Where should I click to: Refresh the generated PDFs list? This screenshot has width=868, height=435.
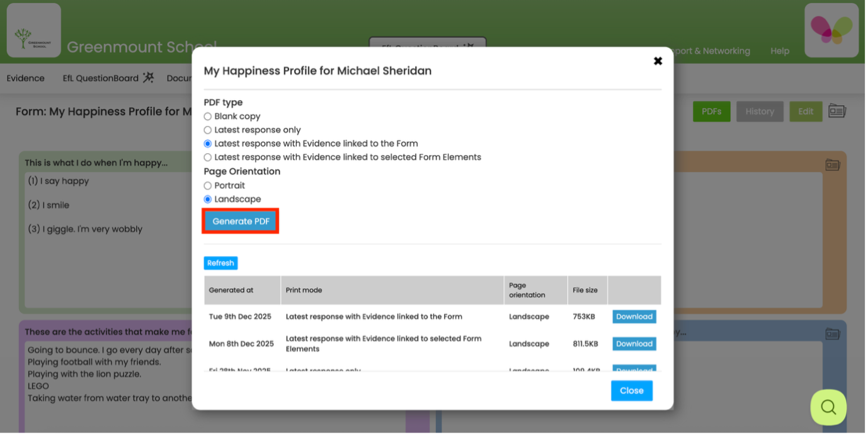click(x=220, y=263)
